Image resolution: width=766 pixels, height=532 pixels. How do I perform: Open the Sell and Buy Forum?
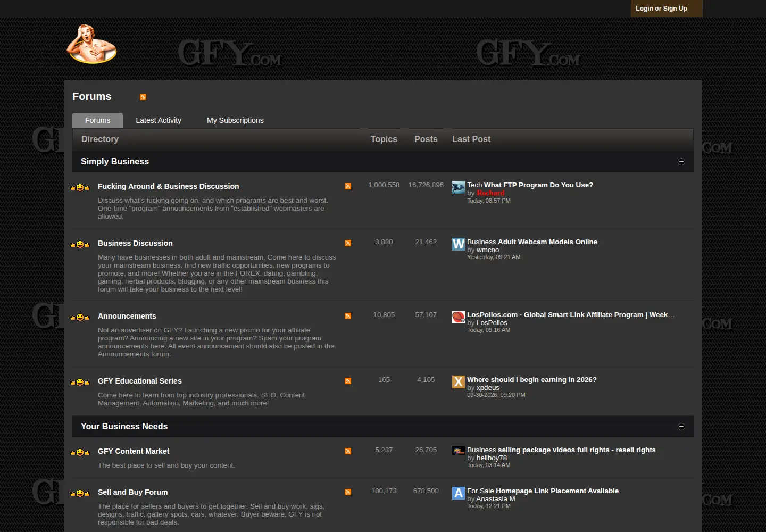[133, 492]
